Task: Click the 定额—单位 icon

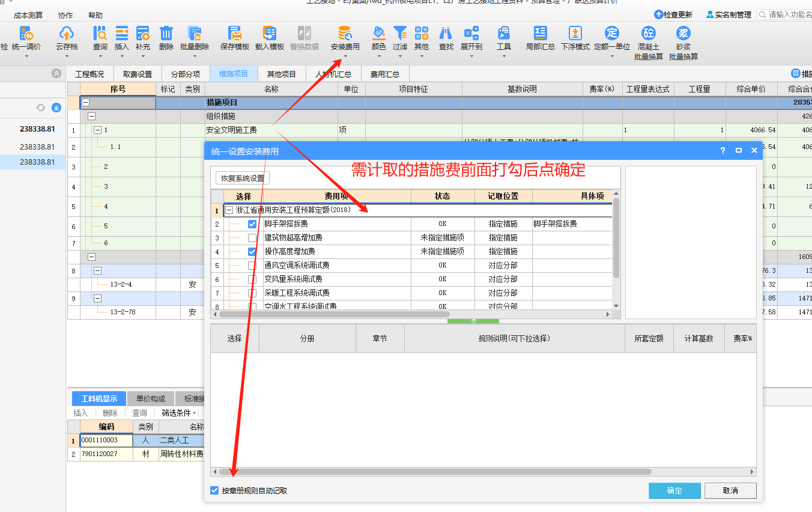Action: click(612, 34)
